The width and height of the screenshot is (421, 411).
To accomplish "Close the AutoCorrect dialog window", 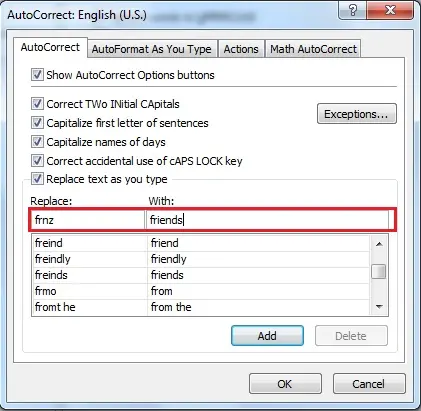I will pos(390,10).
